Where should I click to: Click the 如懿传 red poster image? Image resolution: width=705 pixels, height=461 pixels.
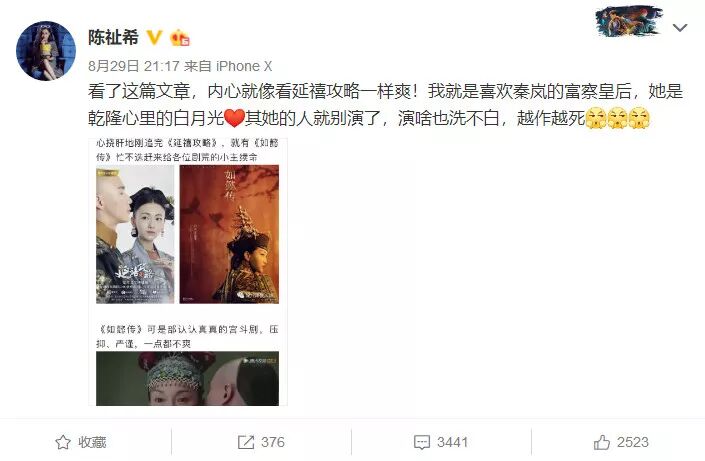[229, 234]
